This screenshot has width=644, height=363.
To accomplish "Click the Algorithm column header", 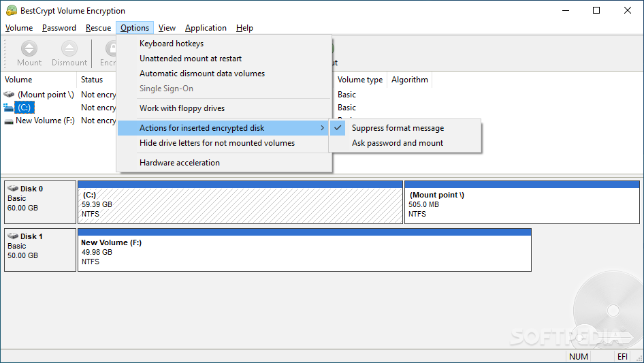I will (x=410, y=80).
